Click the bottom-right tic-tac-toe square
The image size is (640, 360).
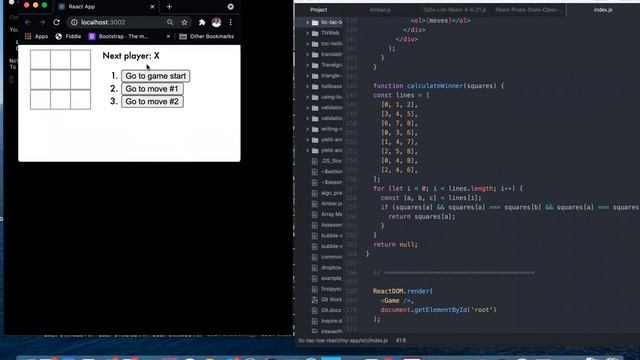(x=80, y=100)
